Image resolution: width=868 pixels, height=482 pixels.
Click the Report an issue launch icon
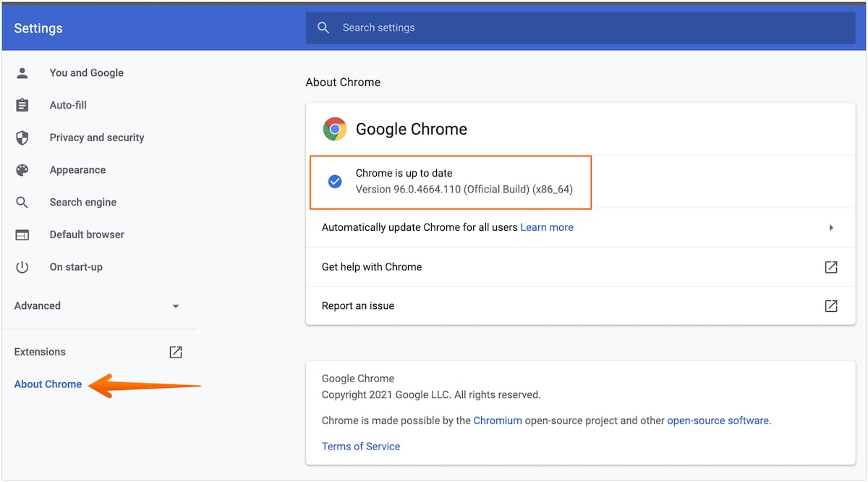pos(830,305)
